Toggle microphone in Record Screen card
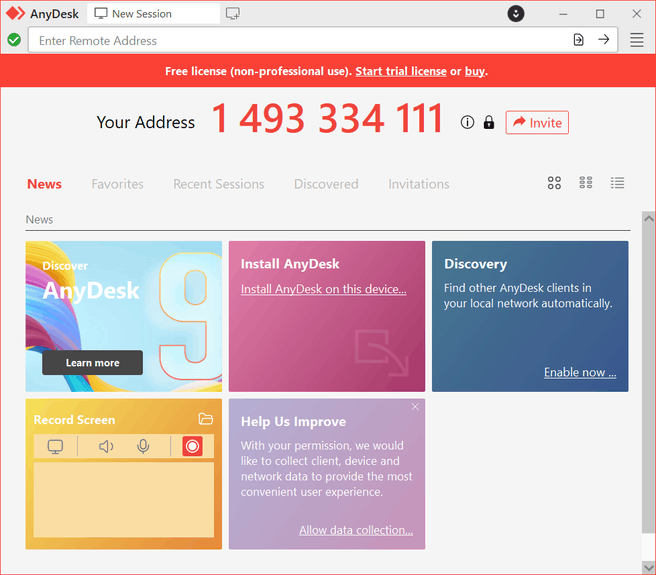 143,447
